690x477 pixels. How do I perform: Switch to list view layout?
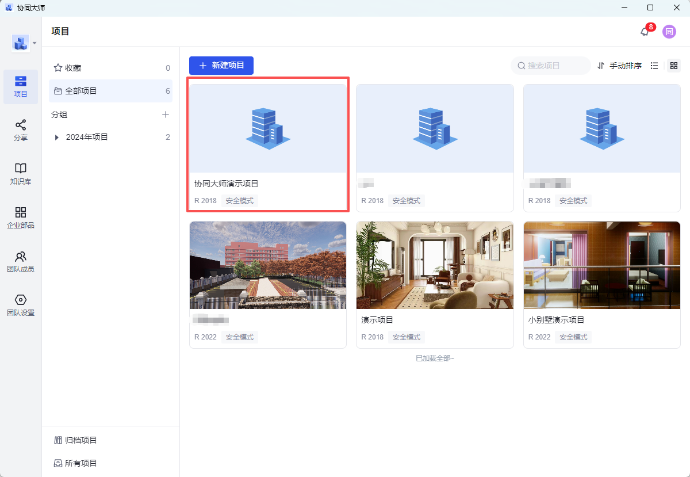point(655,66)
